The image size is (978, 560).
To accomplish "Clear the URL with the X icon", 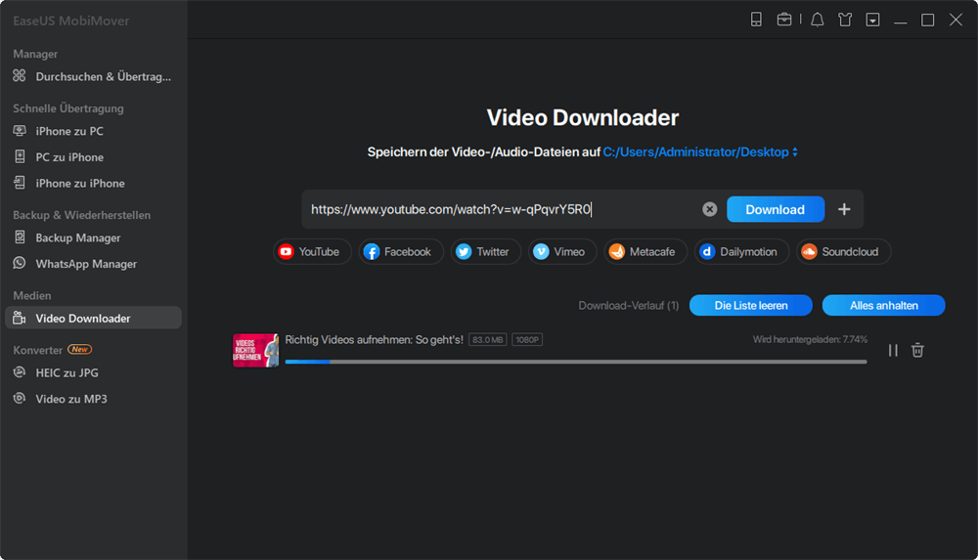I will tap(709, 209).
